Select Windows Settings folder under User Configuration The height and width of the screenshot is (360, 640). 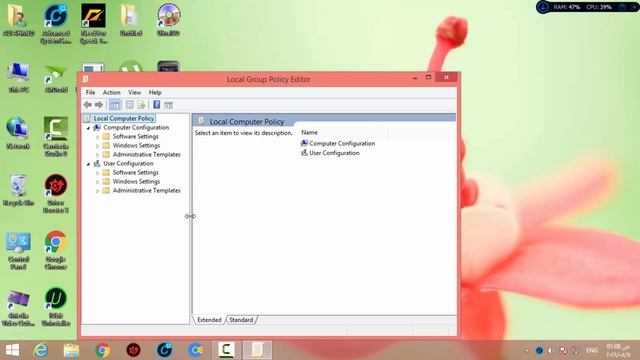pos(136,181)
